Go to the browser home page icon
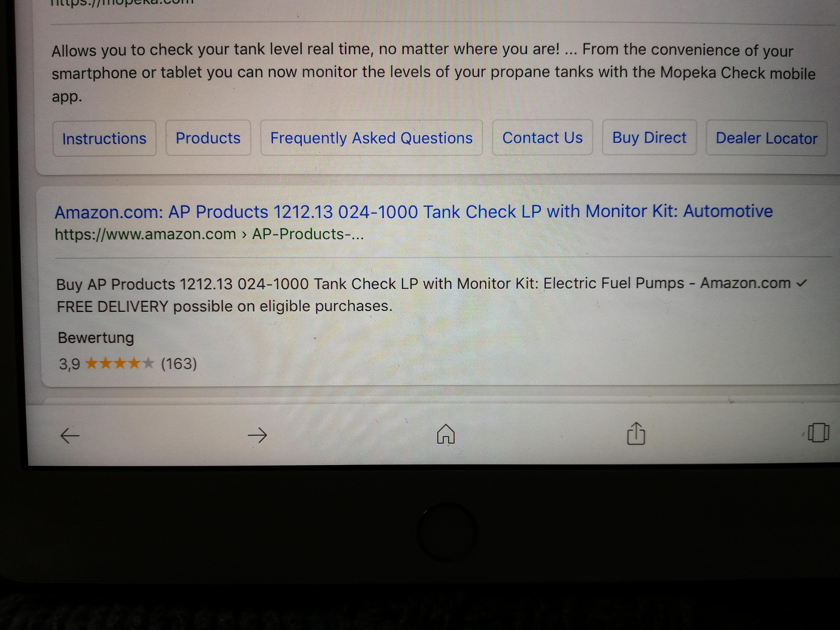840x630 pixels. (446, 434)
